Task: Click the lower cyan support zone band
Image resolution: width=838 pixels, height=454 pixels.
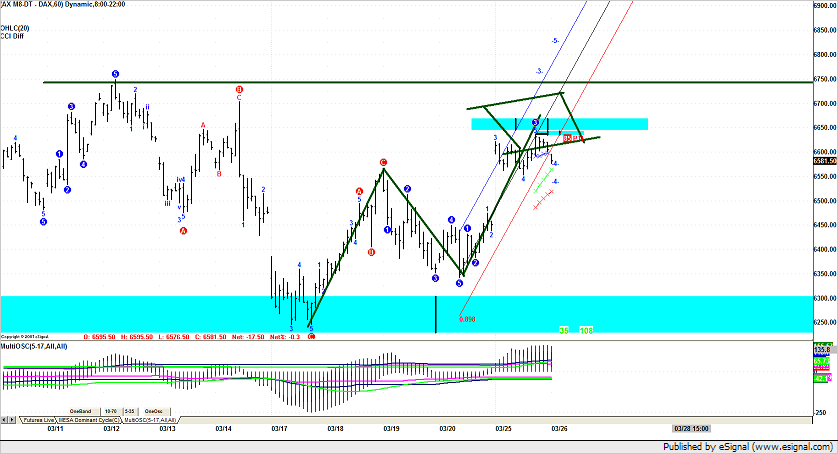Action: (x=150, y=313)
